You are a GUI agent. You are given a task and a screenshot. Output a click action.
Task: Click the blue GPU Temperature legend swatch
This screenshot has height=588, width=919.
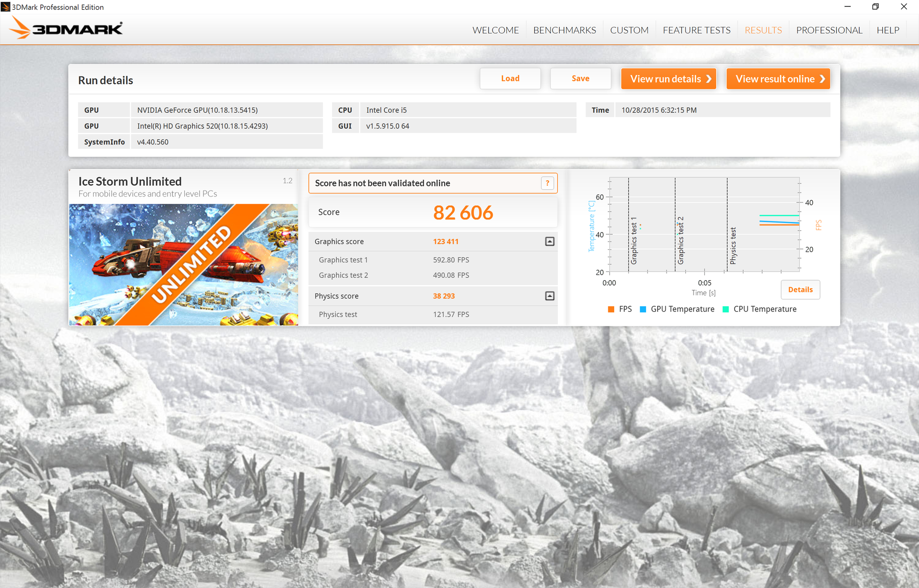(643, 309)
